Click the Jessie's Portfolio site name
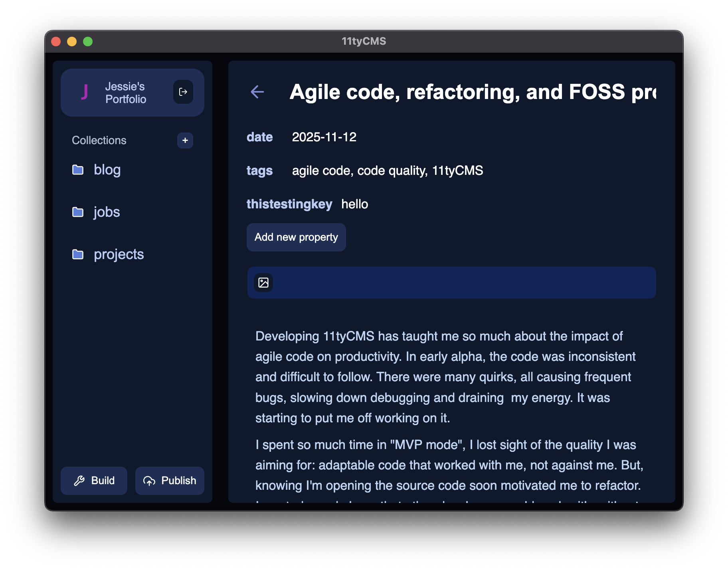728x570 pixels. click(125, 93)
